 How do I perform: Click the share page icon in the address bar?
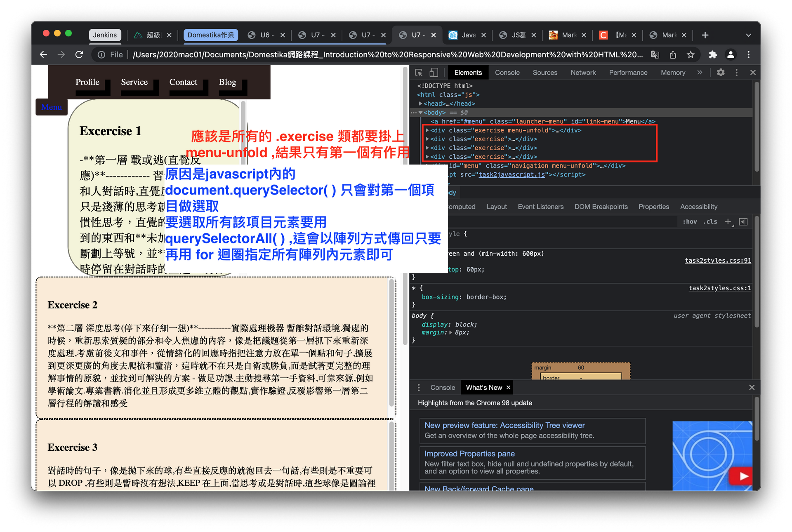click(x=673, y=54)
